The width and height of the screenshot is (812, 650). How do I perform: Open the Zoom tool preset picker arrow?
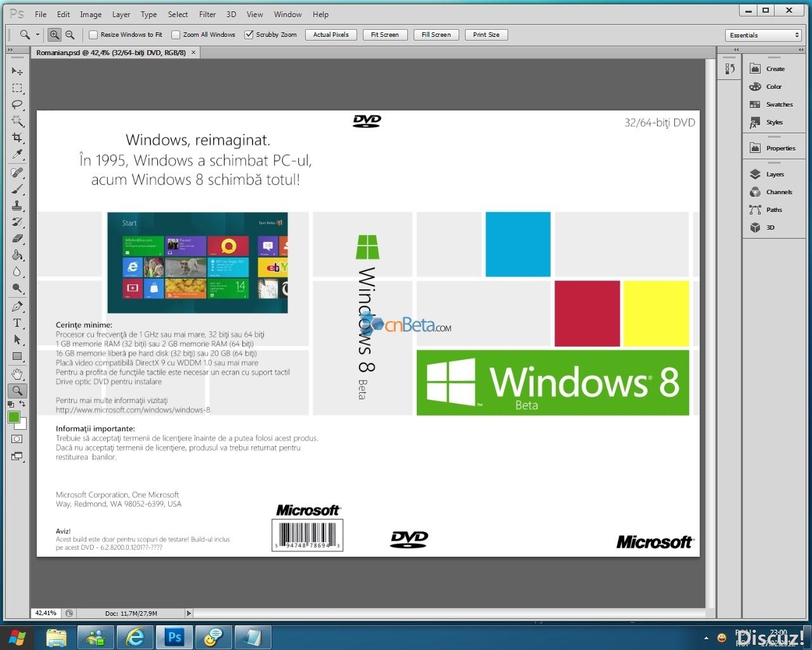click(x=37, y=35)
